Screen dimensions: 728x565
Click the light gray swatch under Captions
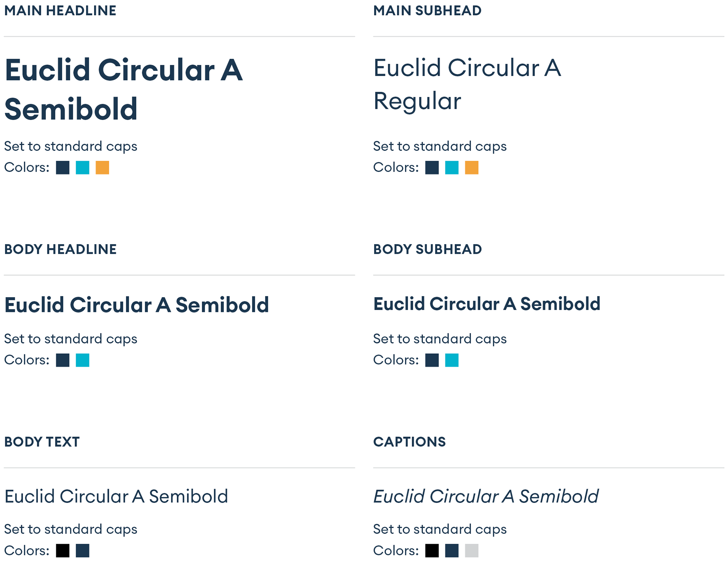(472, 551)
